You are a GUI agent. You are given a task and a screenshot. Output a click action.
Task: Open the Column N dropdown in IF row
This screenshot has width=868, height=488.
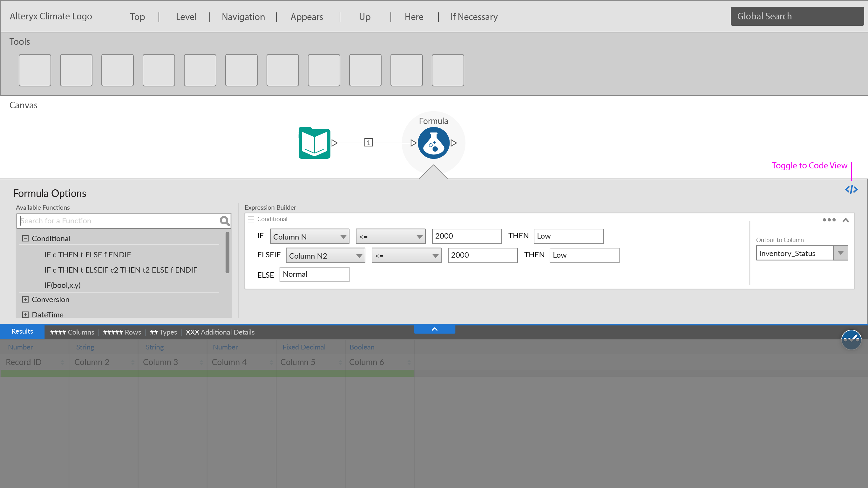pyautogui.click(x=309, y=237)
